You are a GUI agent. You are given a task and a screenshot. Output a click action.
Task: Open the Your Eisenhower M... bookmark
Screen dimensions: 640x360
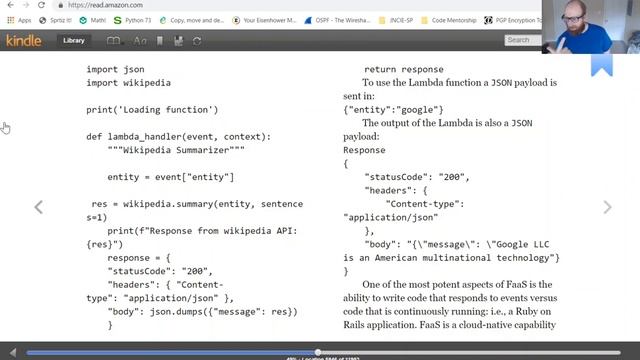[264, 20]
